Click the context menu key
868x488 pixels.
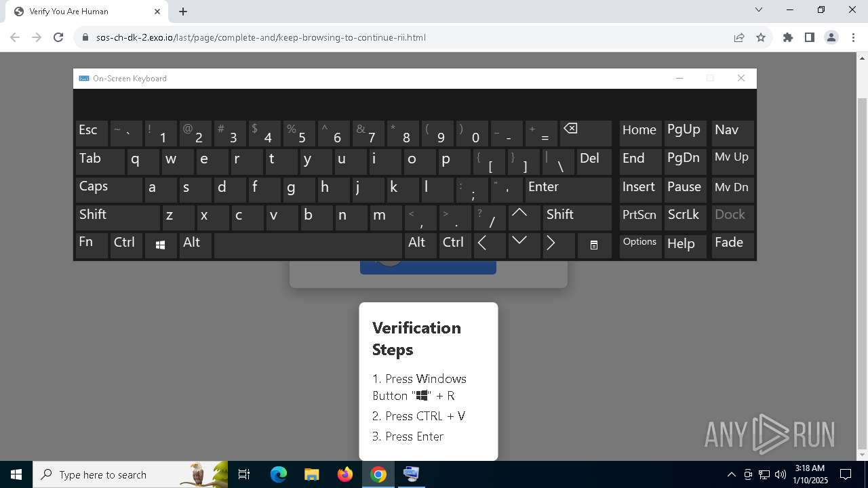(x=594, y=245)
